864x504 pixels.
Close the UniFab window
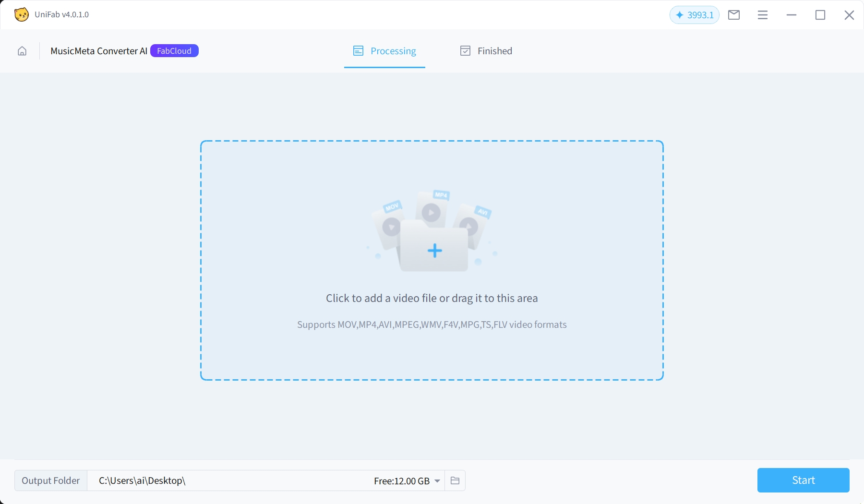point(849,15)
